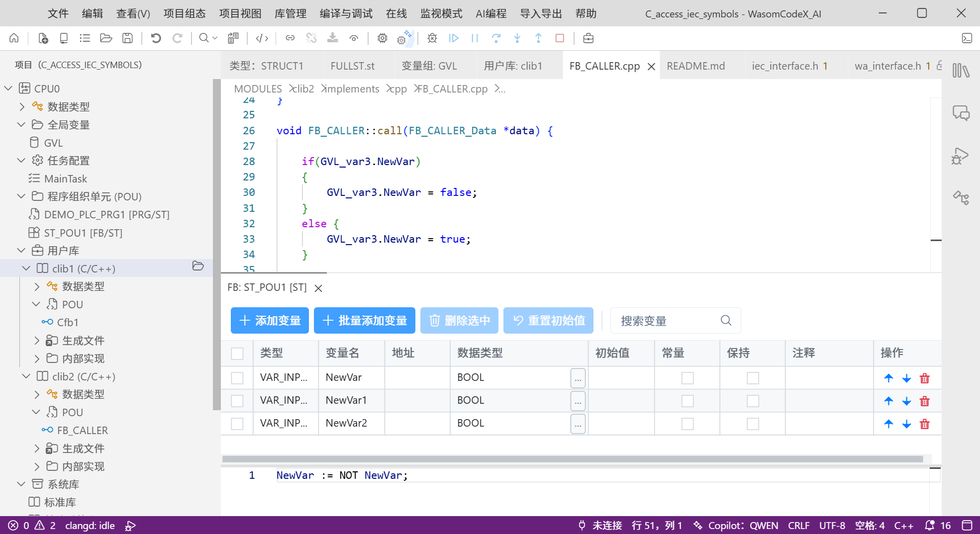Create a new project file with plus icon
The width and height of the screenshot is (980, 534).
(43, 38)
